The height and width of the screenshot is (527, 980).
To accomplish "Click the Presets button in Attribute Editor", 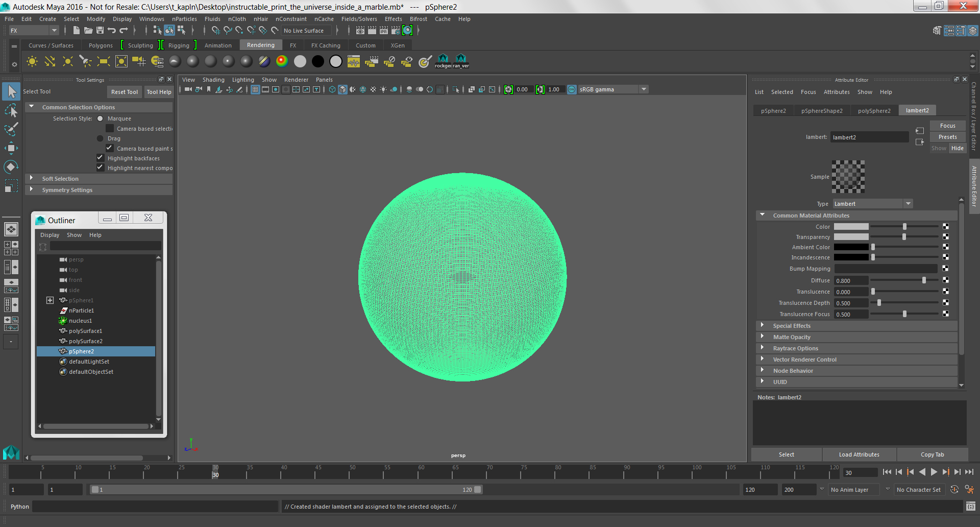I will [947, 137].
